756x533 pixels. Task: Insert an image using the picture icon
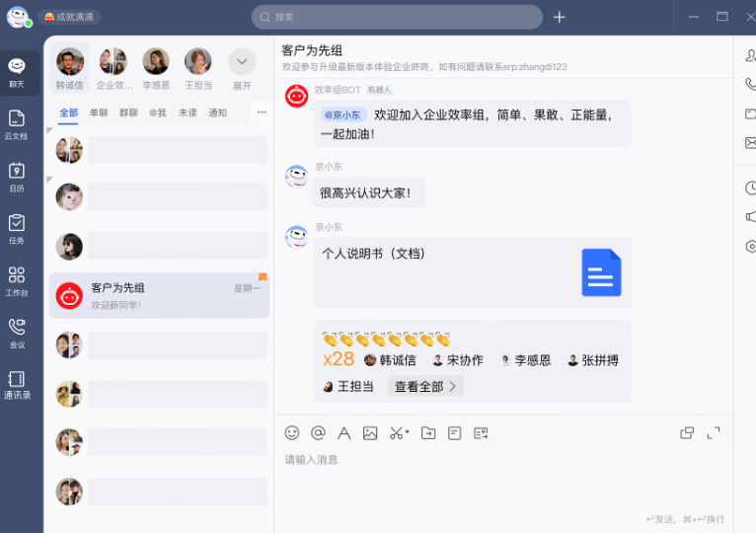click(370, 432)
